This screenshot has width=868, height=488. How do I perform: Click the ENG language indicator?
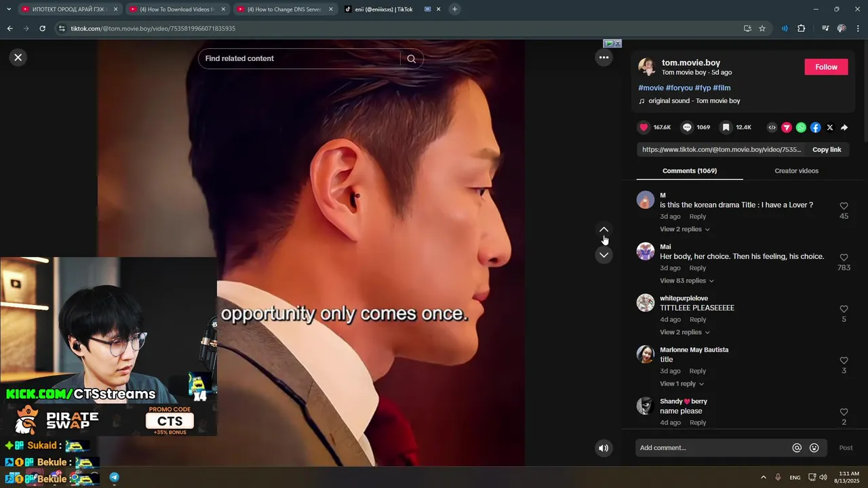pos(795,478)
